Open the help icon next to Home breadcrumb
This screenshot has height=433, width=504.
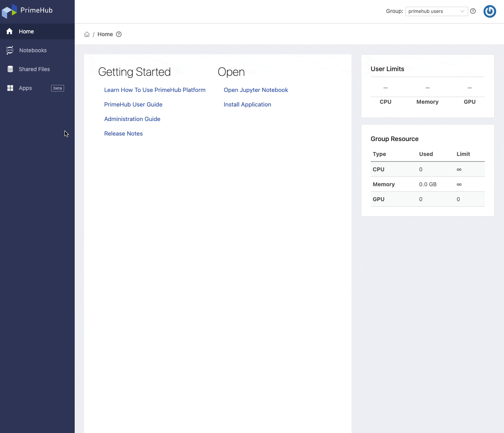tap(119, 34)
